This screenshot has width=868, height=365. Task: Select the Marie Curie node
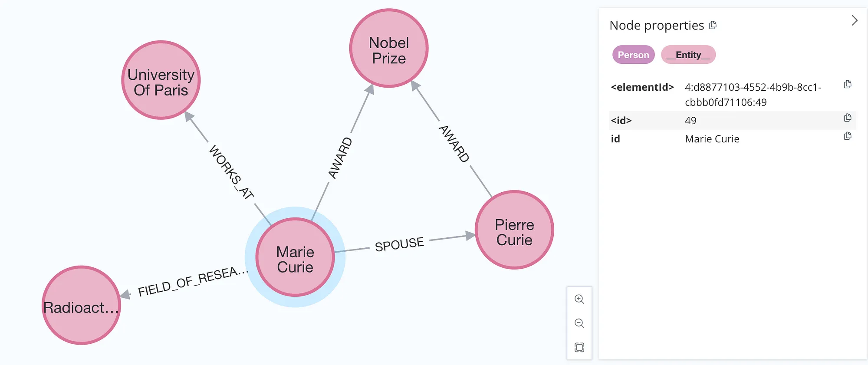click(295, 257)
